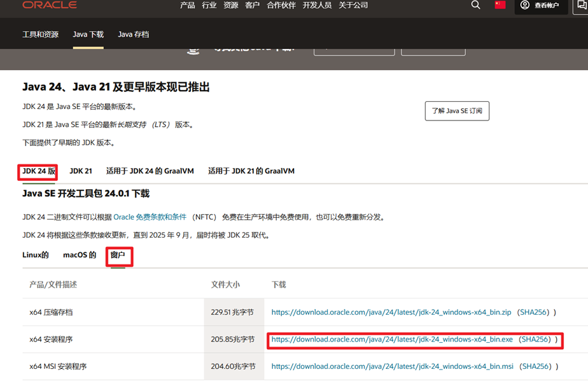Open the 关于公司 menu

[353, 5]
